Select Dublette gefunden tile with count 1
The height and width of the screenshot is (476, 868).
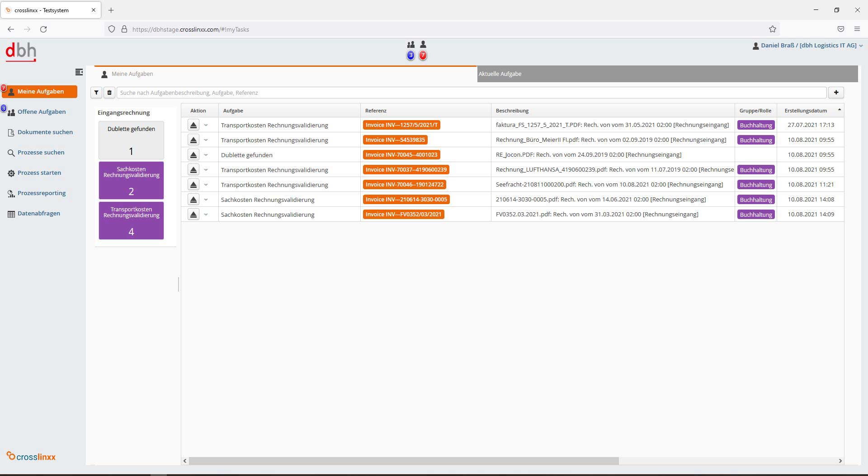[131, 140]
